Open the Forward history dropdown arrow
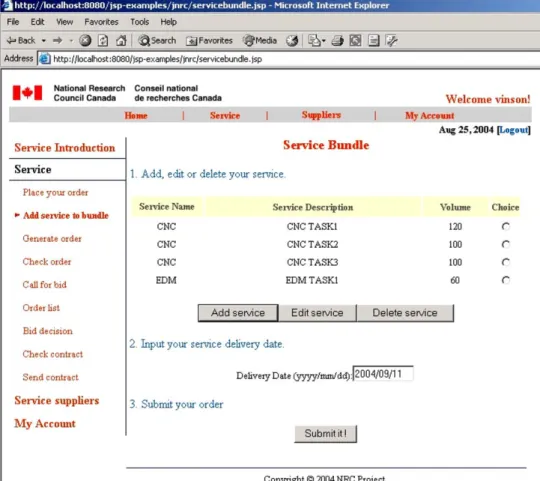540x481 pixels. pyautogui.click(x=71, y=41)
